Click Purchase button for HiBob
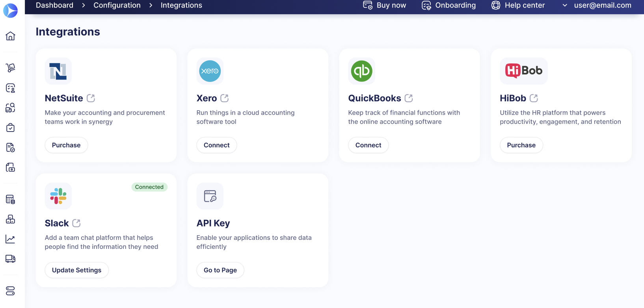This screenshot has width=644, height=308. pos(521,145)
